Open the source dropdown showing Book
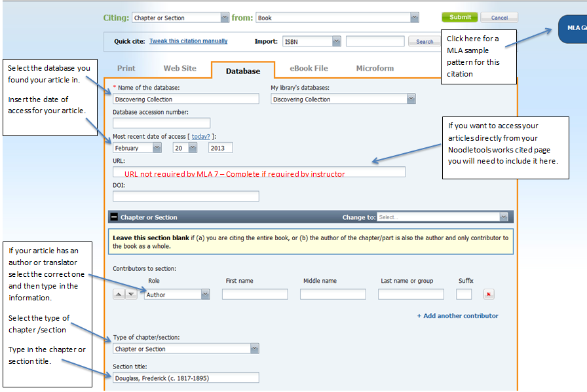 click(x=415, y=18)
